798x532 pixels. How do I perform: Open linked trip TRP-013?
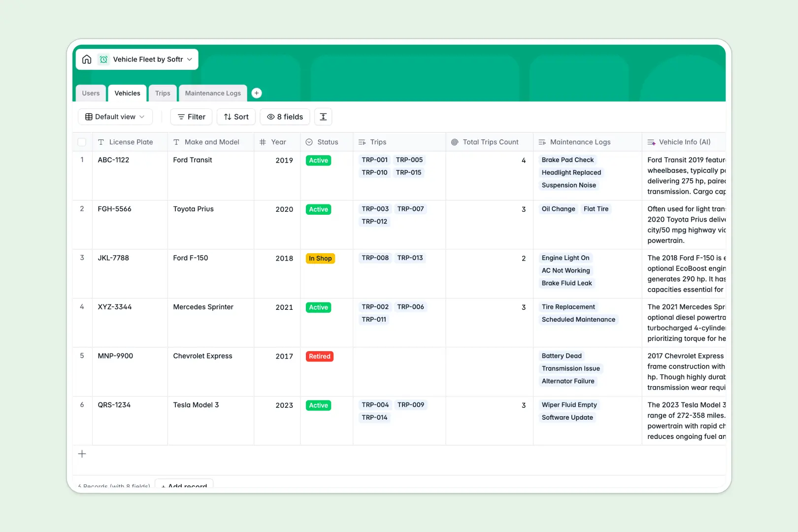410,258
